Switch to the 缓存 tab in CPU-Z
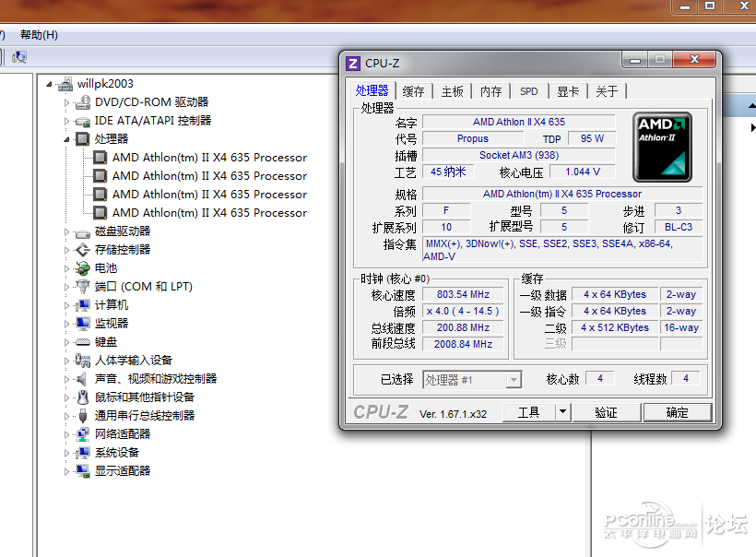756x557 pixels. [413, 91]
